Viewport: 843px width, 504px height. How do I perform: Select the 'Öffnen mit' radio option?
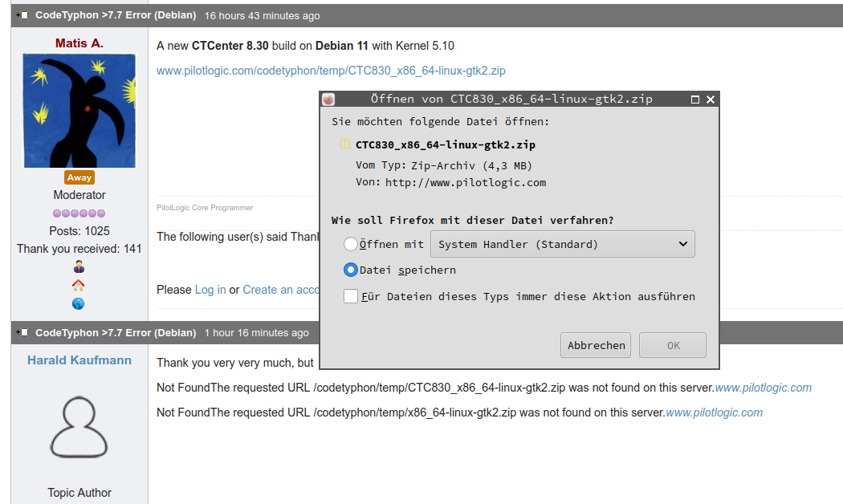pyautogui.click(x=351, y=244)
